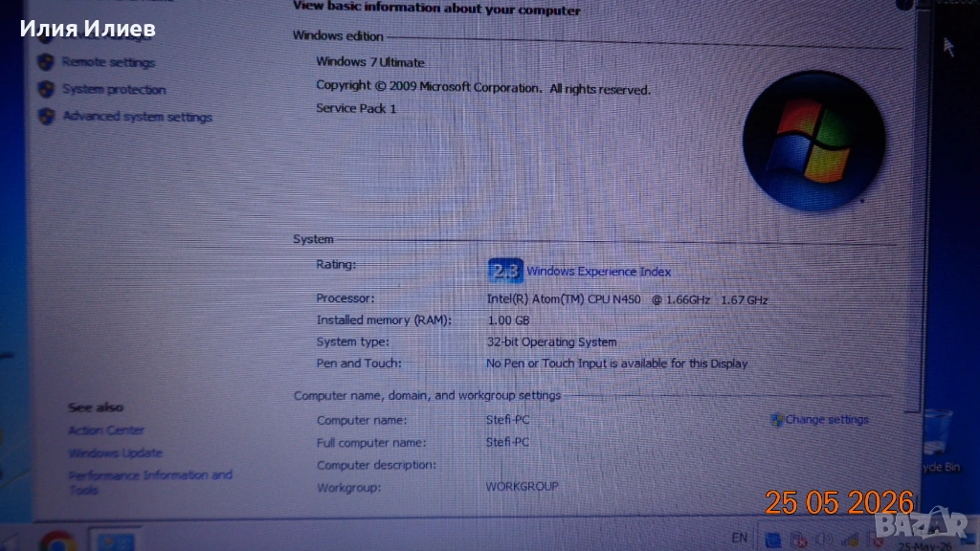Click the EN language indicator
The height and width of the screenshot is (551, 980).
click(740, 538)
